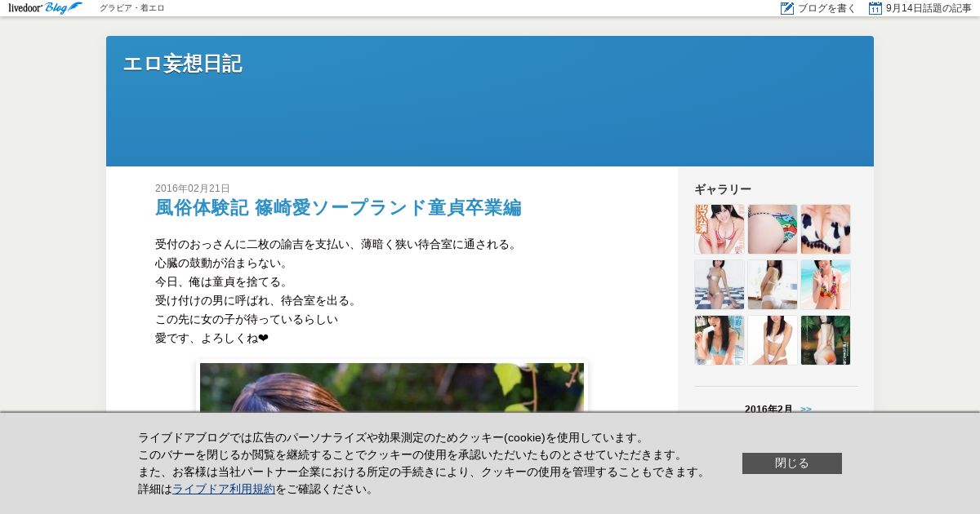Click the calendar icon in header
980x514 pixels.
click(x=875, y=8)
